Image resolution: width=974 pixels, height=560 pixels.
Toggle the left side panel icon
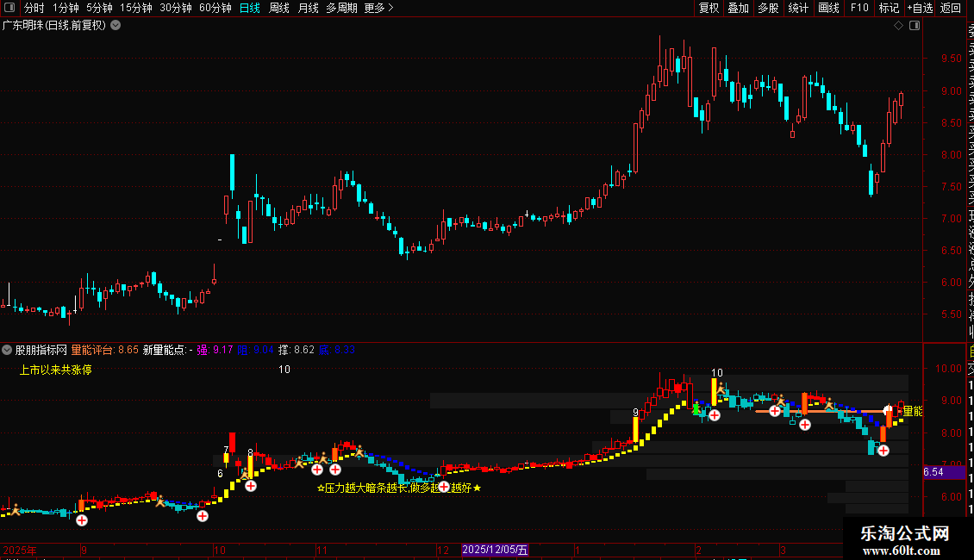[9, 8]
